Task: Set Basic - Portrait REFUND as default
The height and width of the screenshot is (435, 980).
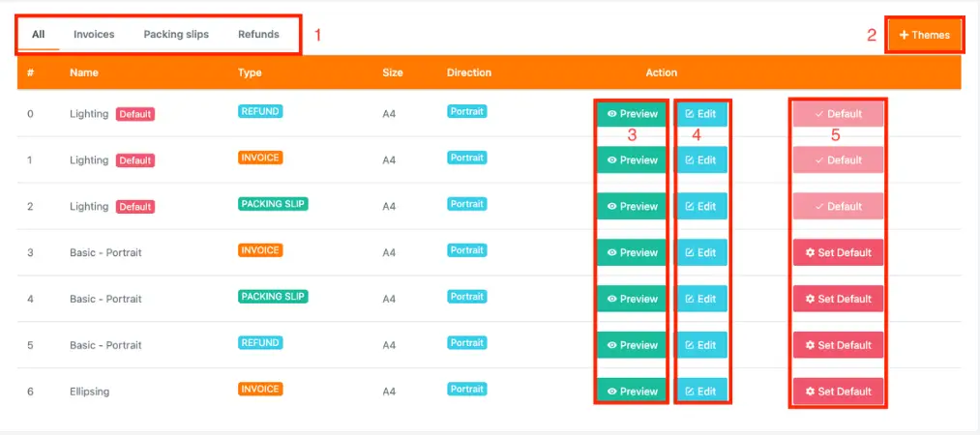Action: (x=838, y=345)
